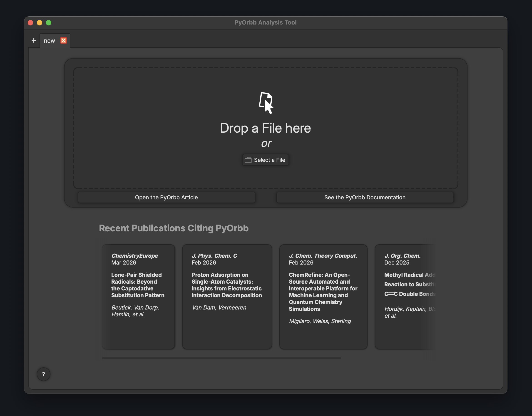Screen dimensions: 532x416
Task: Click the green window zoom button
Action: (49, 23)
